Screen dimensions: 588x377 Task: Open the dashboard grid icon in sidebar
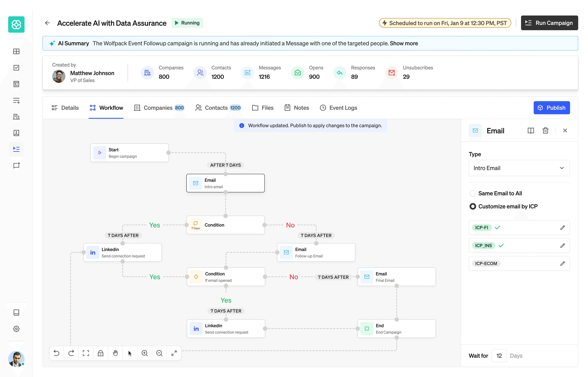click(x=16, y=51)
